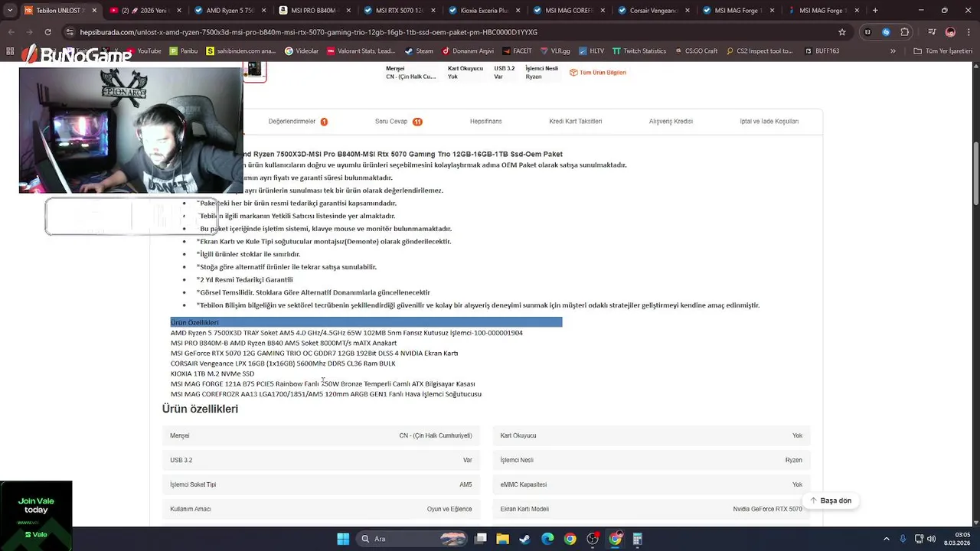Open Steam from the taskbar
The width and height of the screenshot is (980, 551).
click(x=524, y=539)
